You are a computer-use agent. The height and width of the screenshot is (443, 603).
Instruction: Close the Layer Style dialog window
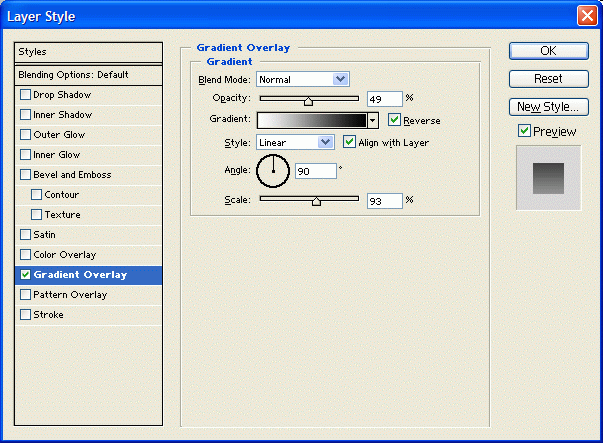586,16
